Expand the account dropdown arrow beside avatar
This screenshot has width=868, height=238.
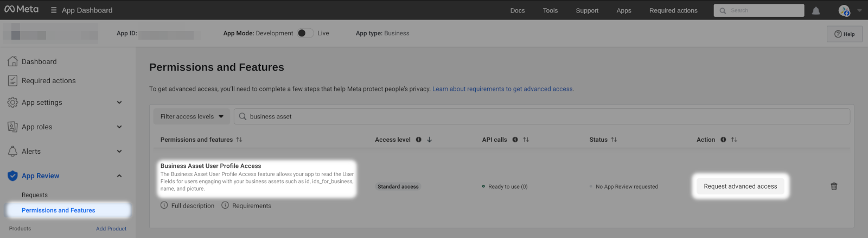(x=859, y=10)
